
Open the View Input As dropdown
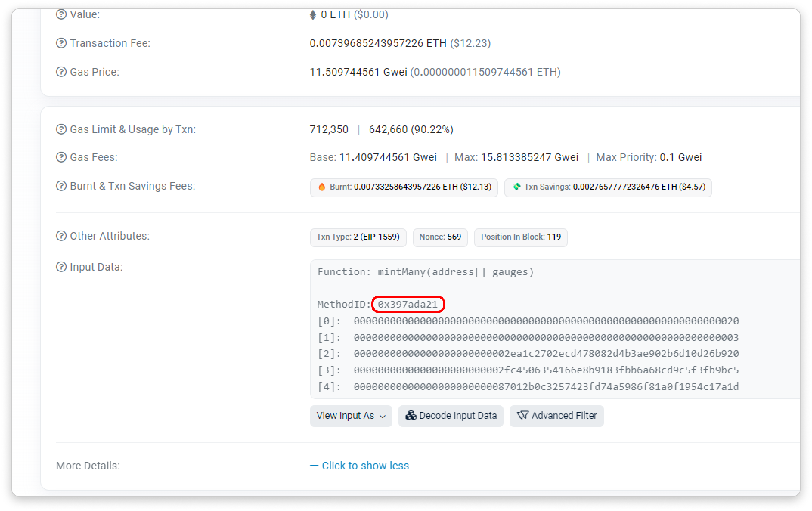click(351, 416)
